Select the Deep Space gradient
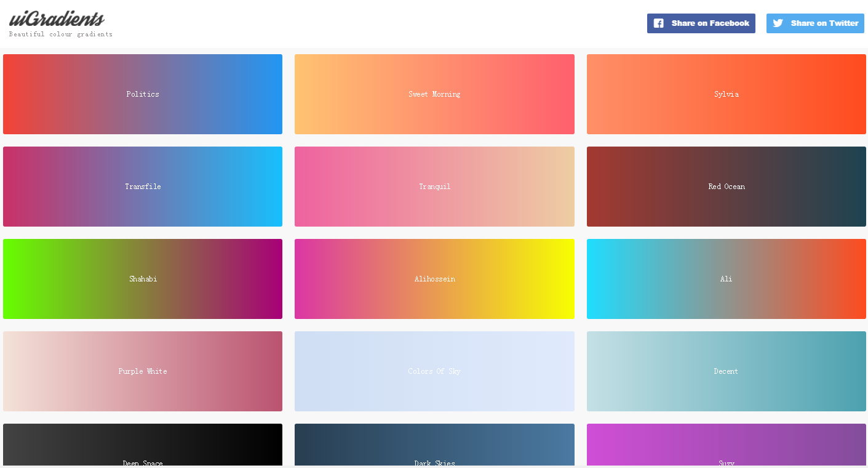The height and width of the screenshot is (468, 868). coord(143,443)
